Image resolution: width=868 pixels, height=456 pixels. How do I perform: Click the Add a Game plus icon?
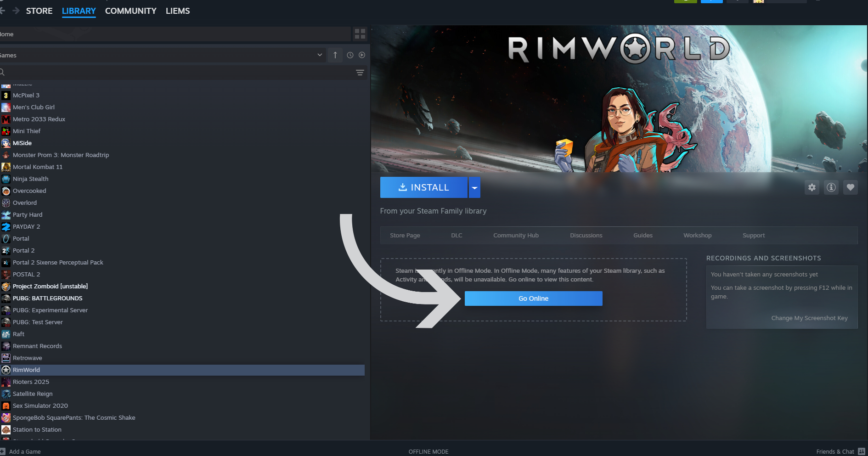(3, 451)
